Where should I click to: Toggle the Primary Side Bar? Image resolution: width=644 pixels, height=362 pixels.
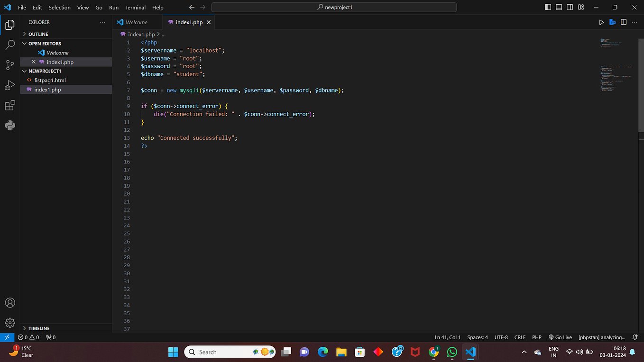coord(548,7)
